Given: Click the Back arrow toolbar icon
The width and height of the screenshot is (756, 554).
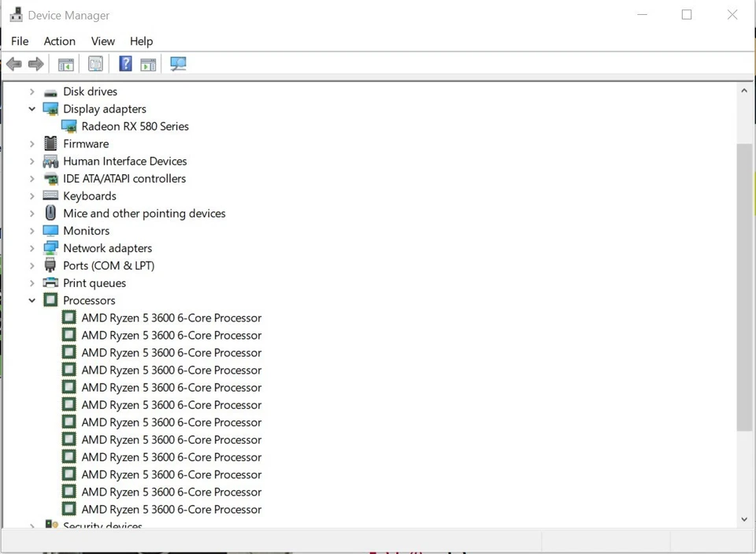Looking at the screenshot, I should (14, 64).
